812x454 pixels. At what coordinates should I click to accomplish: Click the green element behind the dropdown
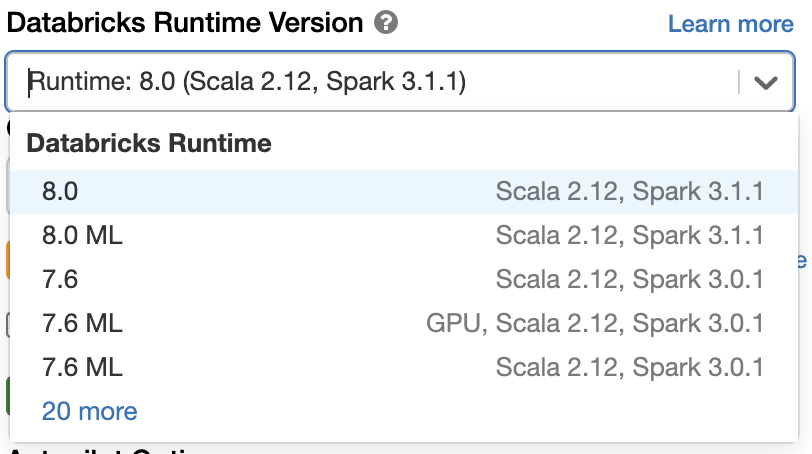coord(5,396)
